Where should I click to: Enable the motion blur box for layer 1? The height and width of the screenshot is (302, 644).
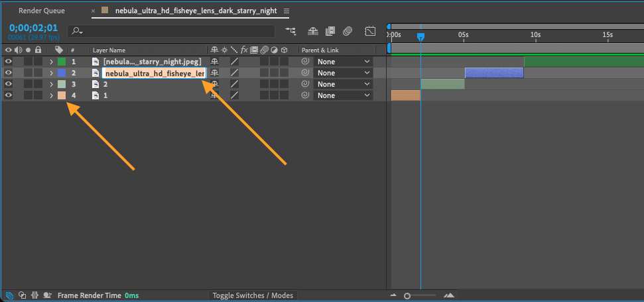(x=264, y=62)
